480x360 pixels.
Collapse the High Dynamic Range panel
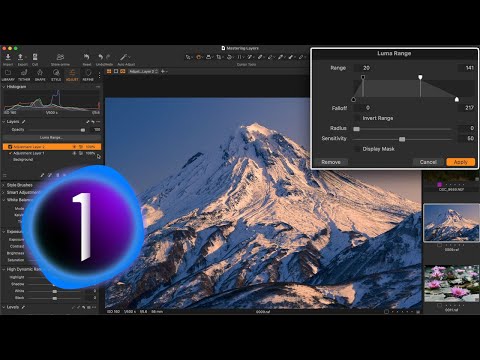click(x=4, y=269)
